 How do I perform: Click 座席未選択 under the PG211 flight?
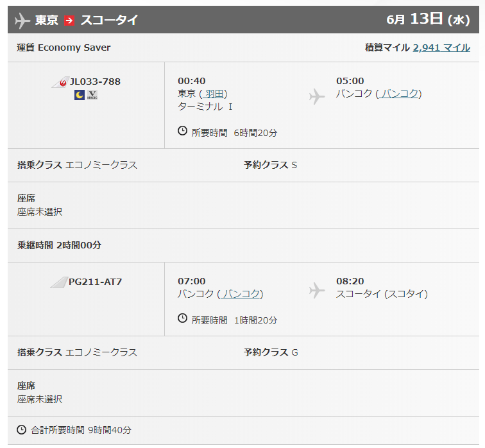click(40, 399)
